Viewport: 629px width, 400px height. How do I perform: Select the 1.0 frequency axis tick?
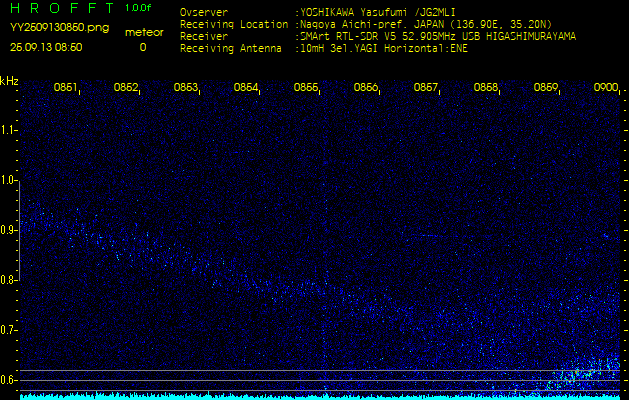point(10,181)
